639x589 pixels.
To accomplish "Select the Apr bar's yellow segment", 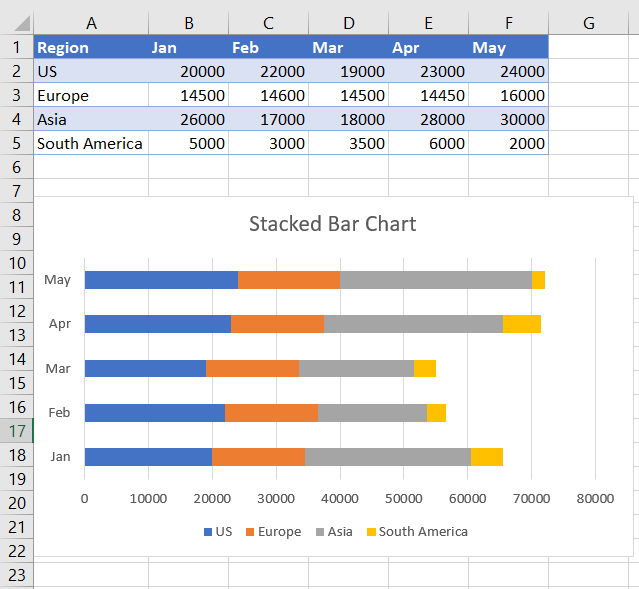I will click(522, 324).
